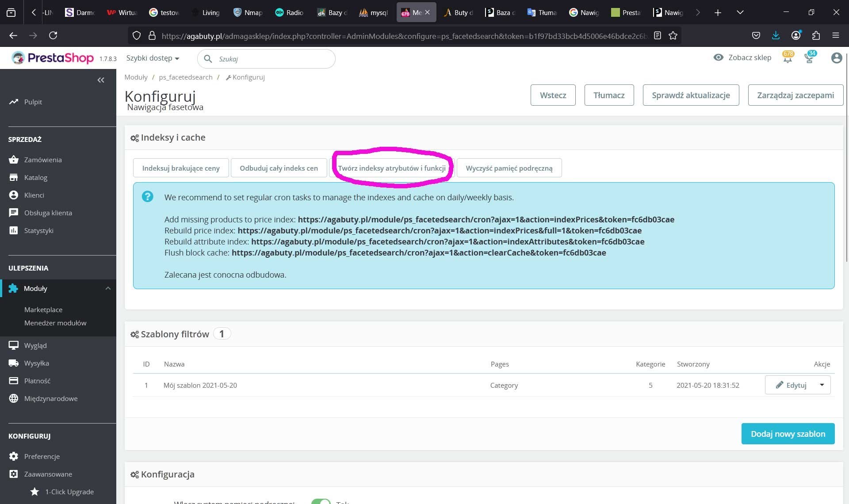This screenshot has height=504, width=849.
Task: Open dropdown arrow next to Edytuj
Action: point(822,385)
